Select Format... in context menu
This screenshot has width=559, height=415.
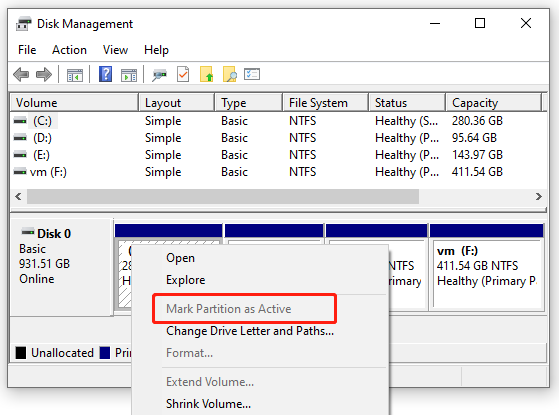pyautogui.click(x=189, y=353)
